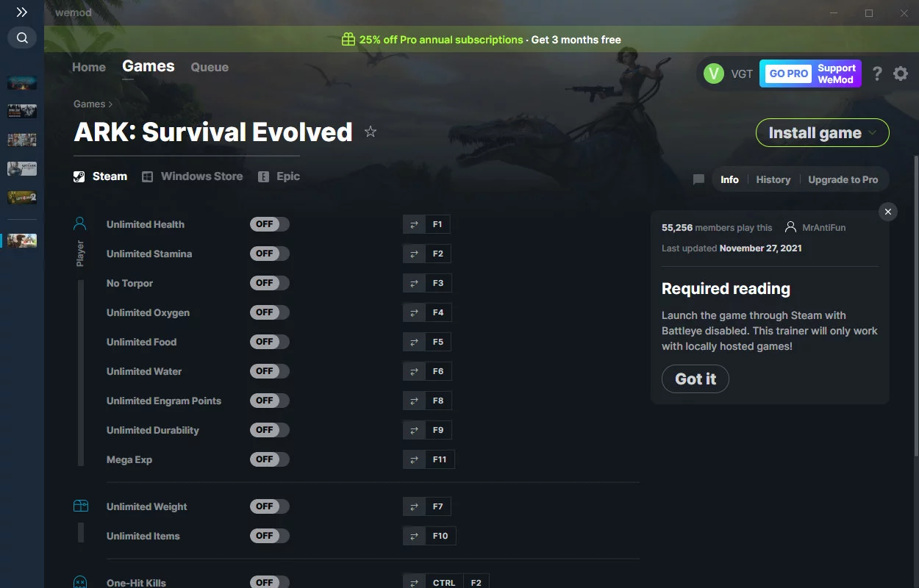Image resolution: width=919 pixels, height=588 pixels.
Task: Click swap-hotkey icon for Unlimited Water
Action: (x=414, y=371)
